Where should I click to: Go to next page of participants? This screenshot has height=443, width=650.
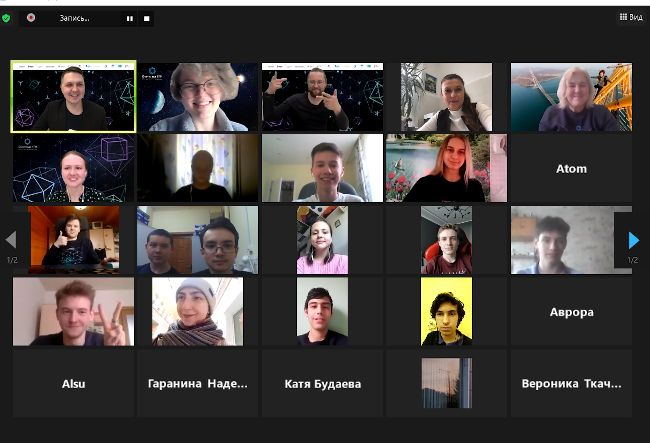pyautogui.click(x=633, y=240)
